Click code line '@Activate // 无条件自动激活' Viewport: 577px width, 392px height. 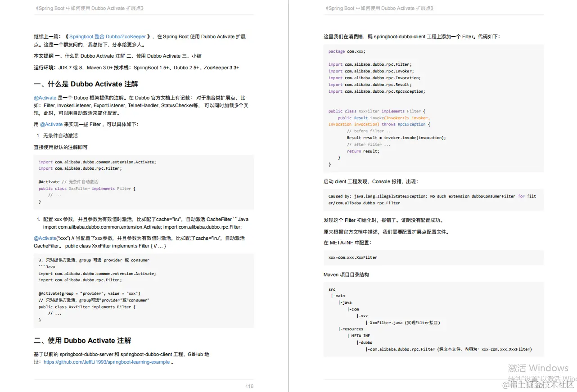(x=68, y=182)
